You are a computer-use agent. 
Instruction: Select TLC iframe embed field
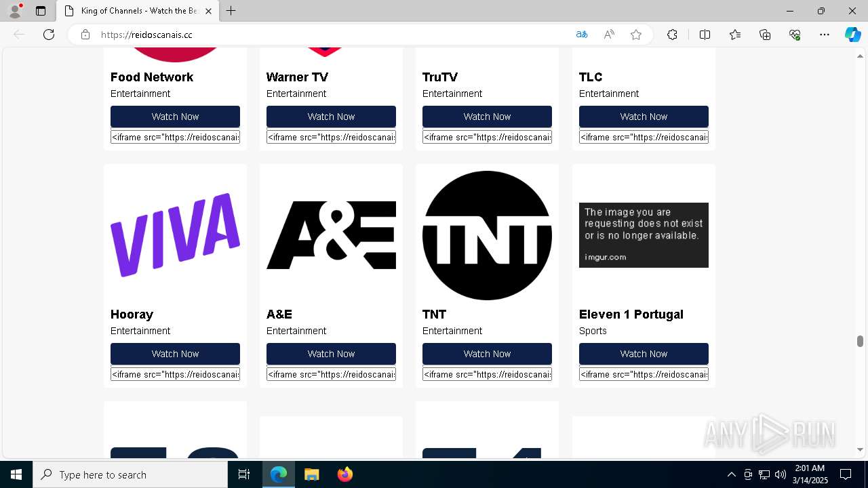[644, 137]
